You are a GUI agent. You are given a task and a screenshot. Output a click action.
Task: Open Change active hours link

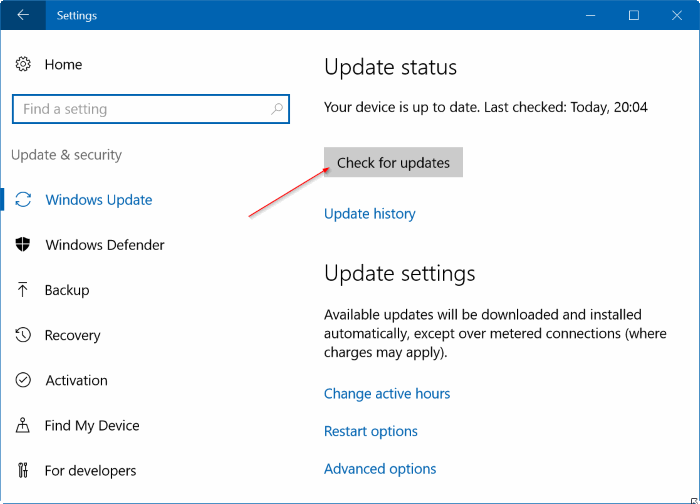tap(387, 394)
